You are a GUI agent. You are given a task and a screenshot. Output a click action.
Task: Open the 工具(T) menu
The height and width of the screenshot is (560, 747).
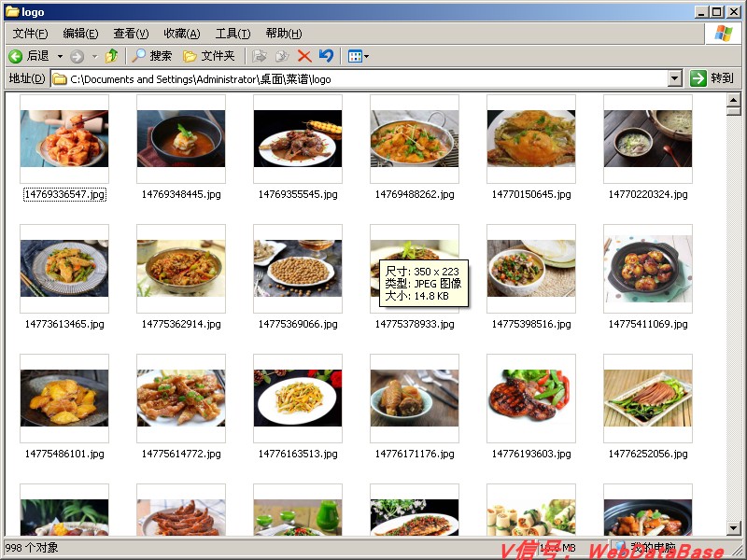(x=233, y=34)
